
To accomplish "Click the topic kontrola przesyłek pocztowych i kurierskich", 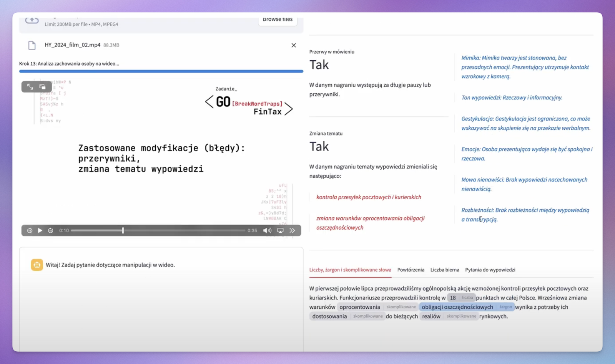I will (x=369, y=197).
